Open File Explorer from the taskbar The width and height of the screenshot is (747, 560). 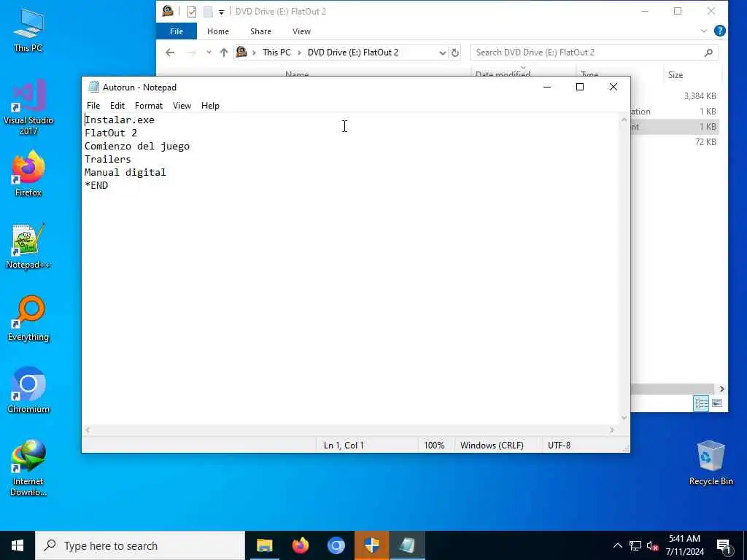coord(264,545)
